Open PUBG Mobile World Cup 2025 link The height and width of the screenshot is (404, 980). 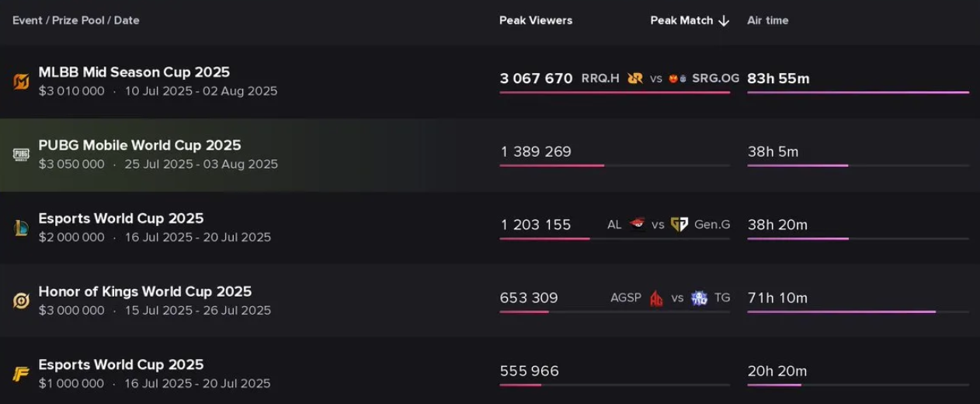140,145
